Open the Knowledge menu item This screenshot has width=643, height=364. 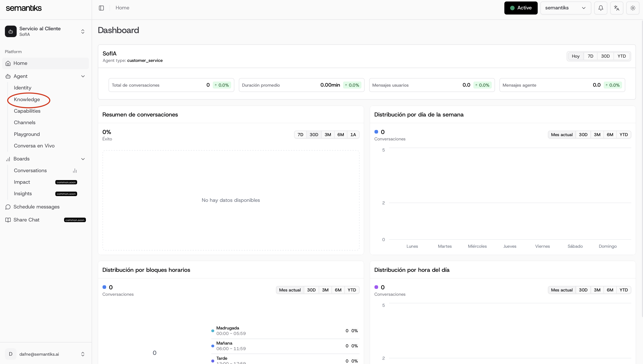coord(27,99)
